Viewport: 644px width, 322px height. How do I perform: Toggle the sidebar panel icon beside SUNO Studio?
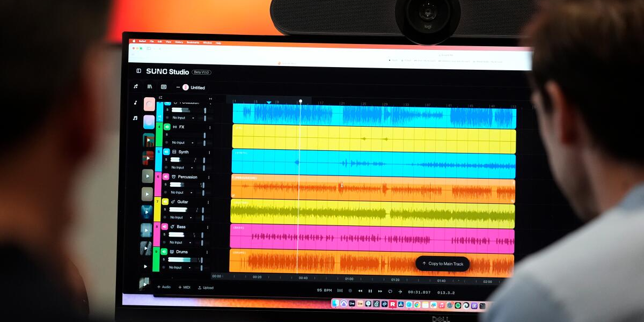click(138, 71)
